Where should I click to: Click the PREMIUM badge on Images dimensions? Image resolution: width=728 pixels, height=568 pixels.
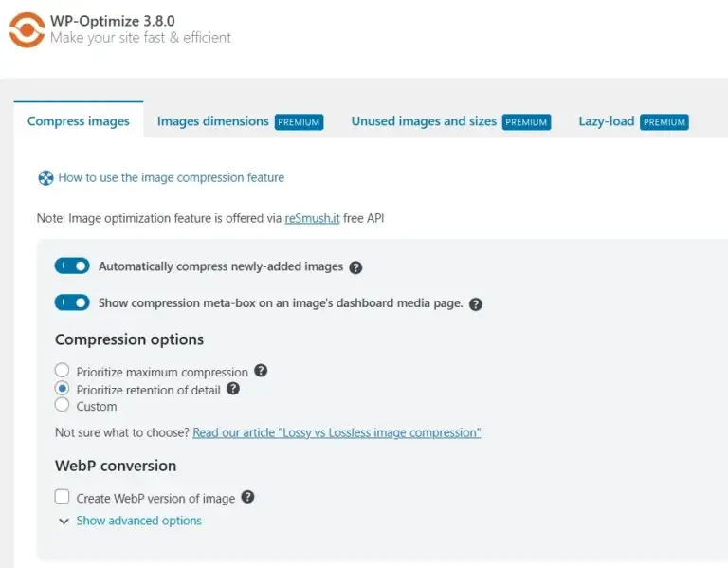coord(299,122)
